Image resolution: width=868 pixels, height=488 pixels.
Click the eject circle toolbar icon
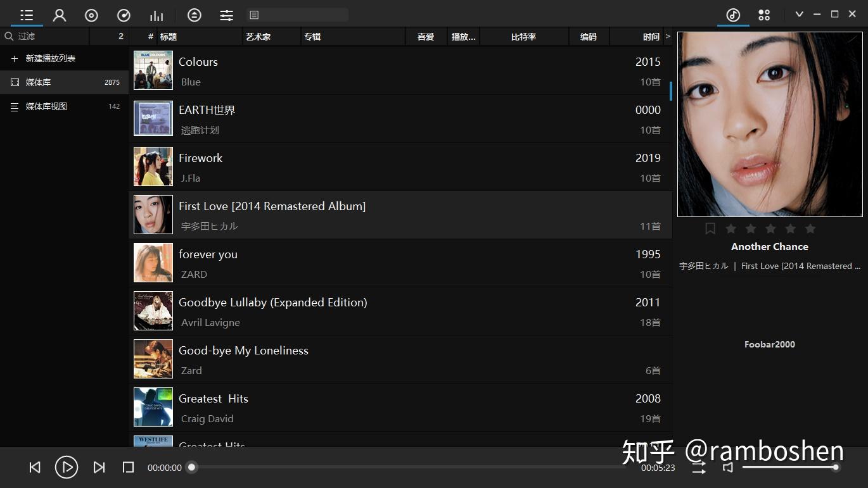[x=194, y=15]
